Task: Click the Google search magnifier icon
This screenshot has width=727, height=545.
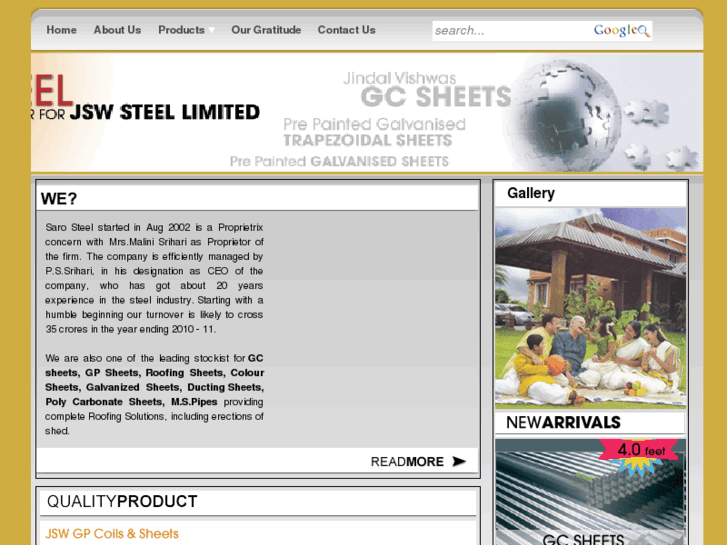Action: point(644,31)
